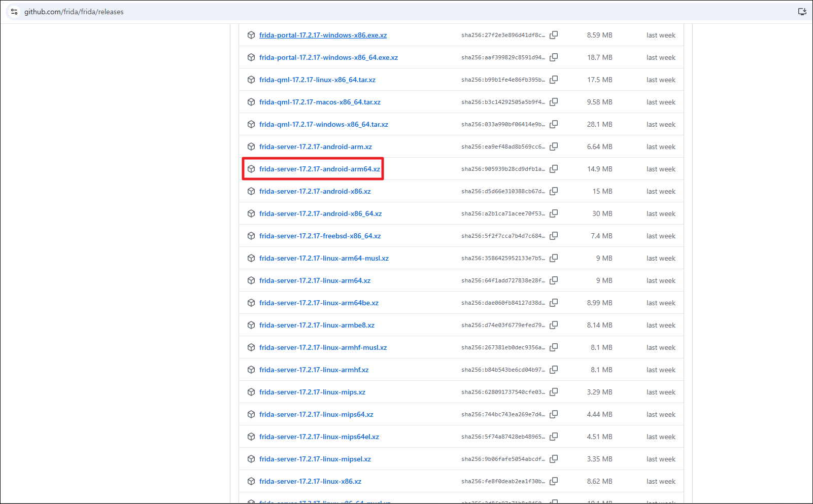Viewport: 813px width, 504px height.
Task: Copy sha256 for frida-server linux-mipsel.xz
Action: [554, 459]
